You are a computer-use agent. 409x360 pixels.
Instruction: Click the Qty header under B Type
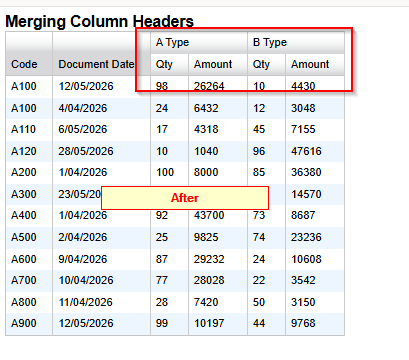click(267, 64)
